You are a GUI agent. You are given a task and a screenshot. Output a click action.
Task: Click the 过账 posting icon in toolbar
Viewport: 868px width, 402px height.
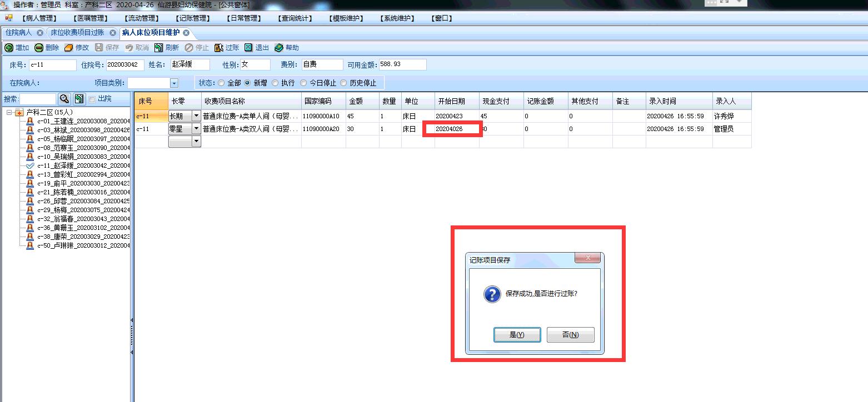click(x=219, y=48)
